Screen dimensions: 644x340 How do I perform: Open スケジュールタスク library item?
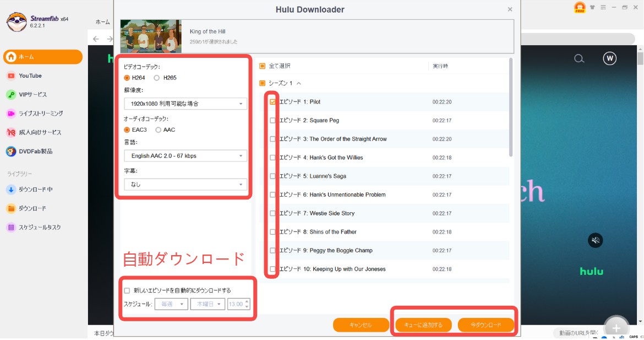[40, 228]
